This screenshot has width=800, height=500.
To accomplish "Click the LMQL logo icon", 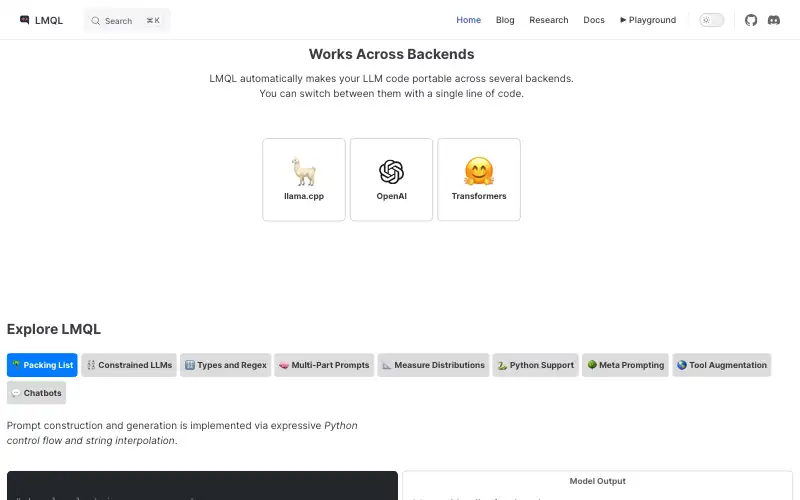I will 24,20.
